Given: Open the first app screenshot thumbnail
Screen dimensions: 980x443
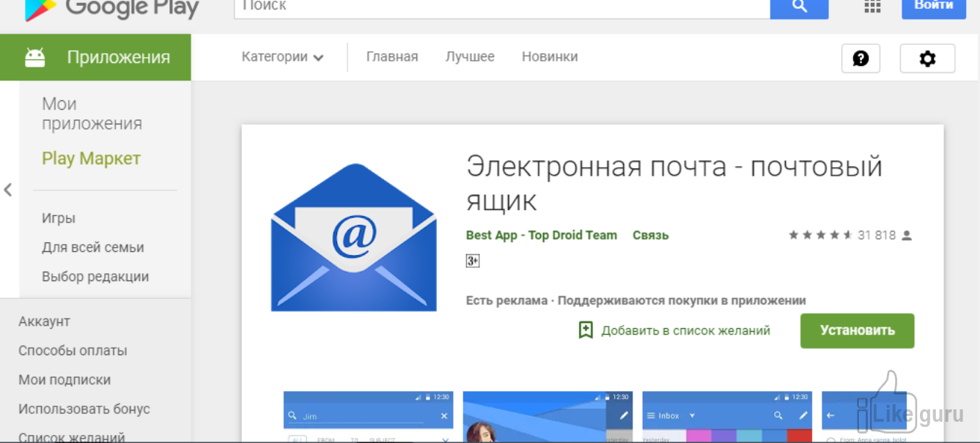Looking at the screenshot, I should [x=368, y=417].
